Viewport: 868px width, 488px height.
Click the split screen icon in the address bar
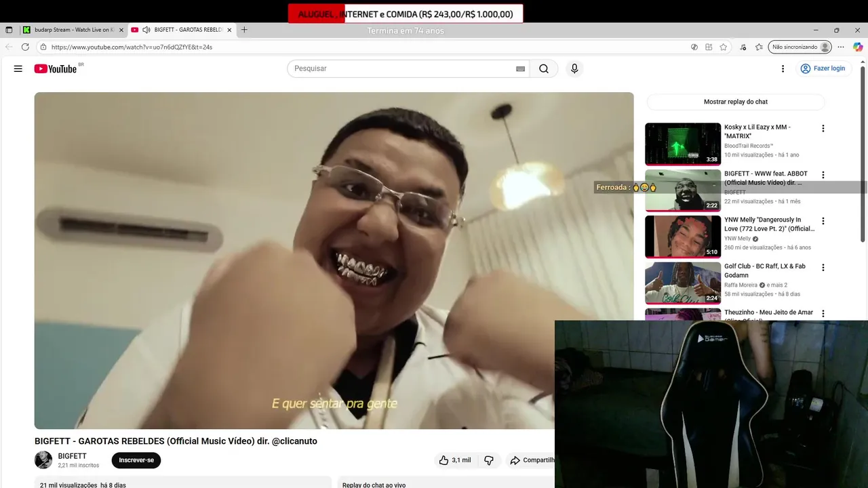pyautogui.click(x=709, y=47)
